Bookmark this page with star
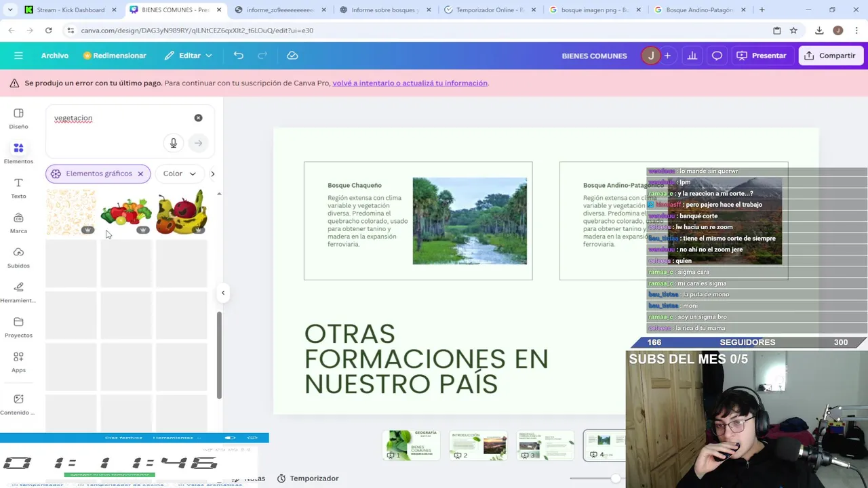The image size is (868, 488). pos(793,30)
